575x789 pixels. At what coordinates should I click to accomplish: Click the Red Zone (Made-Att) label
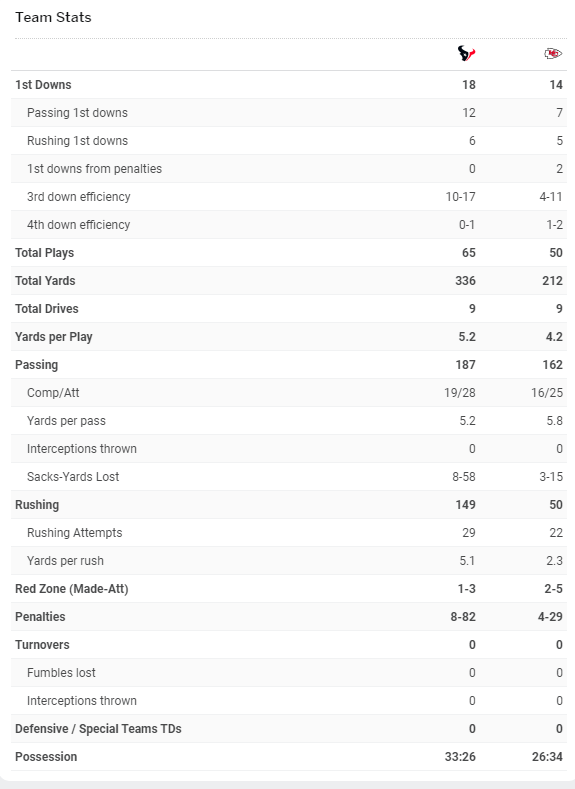[71, 589]
